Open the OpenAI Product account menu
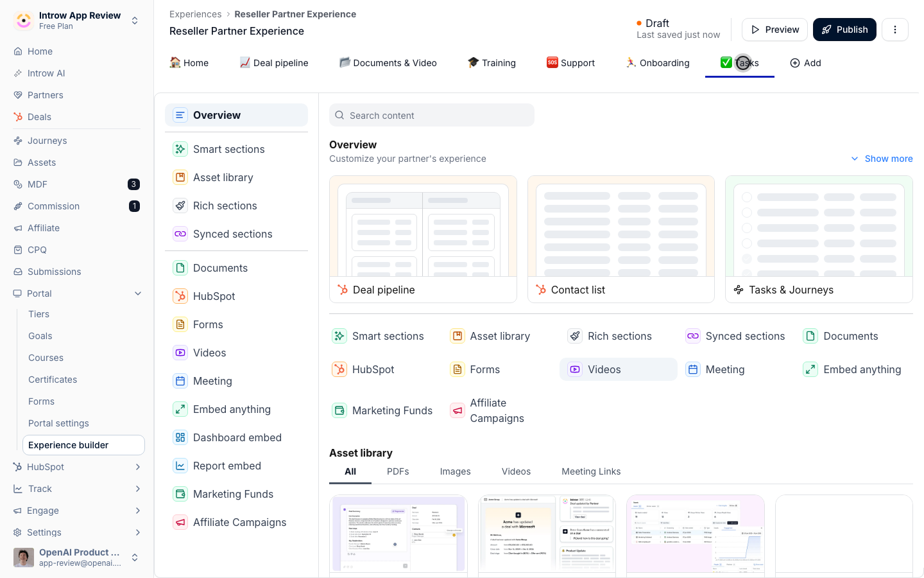The image size is (924, 578). [x=77, y=557]
